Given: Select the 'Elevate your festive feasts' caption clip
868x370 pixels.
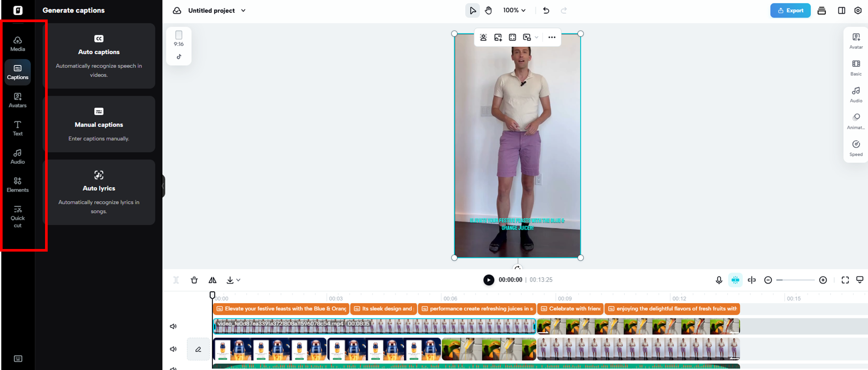Looking at the screenshot, I should (281, 309).
